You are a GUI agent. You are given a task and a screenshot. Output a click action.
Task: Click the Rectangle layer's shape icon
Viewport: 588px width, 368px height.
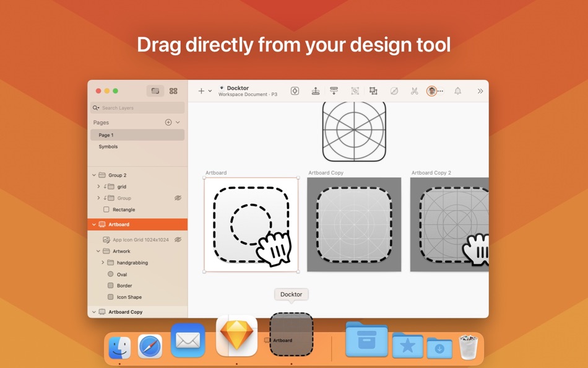pyautogui.click(x=106, y=209)
